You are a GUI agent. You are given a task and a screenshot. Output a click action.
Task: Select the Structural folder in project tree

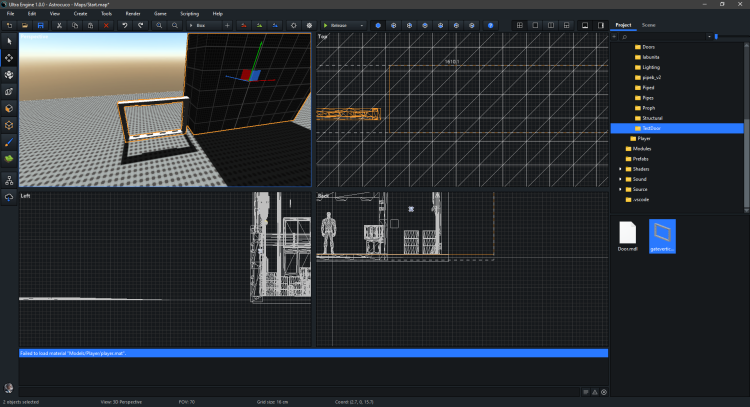coord(654,118)
